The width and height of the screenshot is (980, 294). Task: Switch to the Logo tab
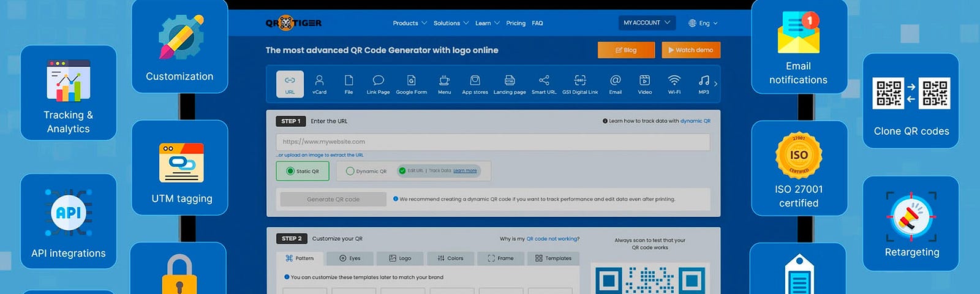click(399, 258)
